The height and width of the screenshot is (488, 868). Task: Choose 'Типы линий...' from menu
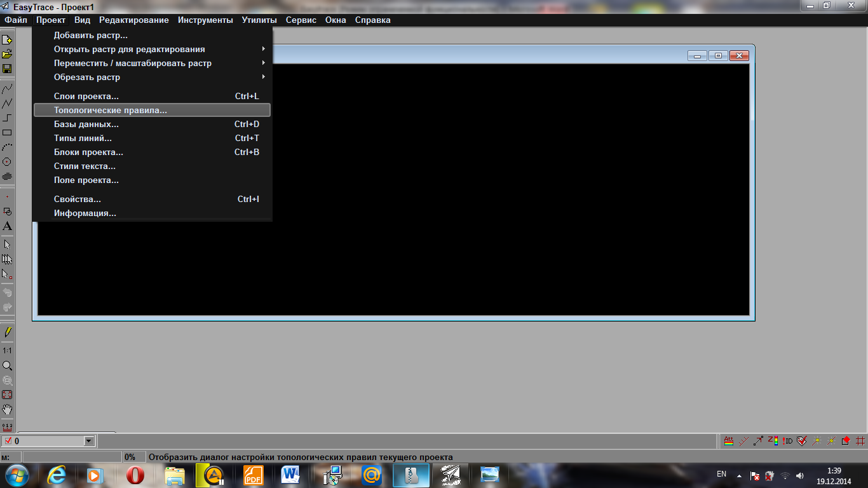pos(153,138)
